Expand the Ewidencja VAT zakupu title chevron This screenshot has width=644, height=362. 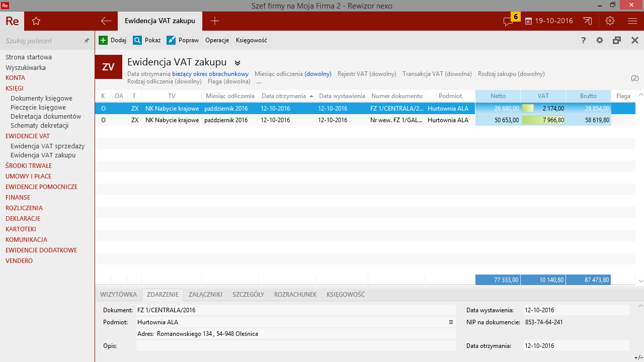(237, 63)
